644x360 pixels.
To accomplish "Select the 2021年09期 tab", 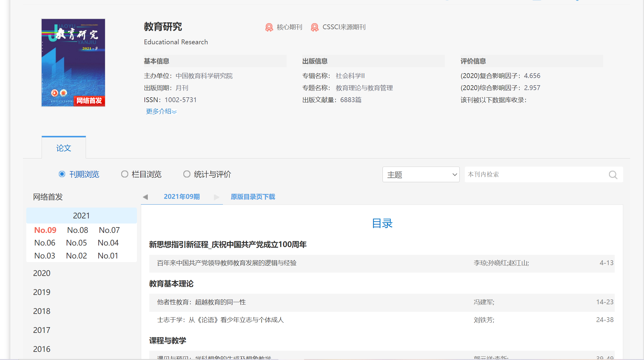I will point(182,197).
